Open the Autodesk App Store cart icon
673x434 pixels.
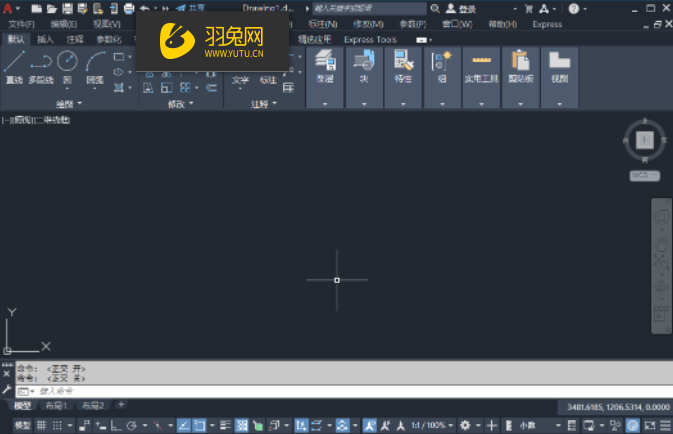click(529, 9)
